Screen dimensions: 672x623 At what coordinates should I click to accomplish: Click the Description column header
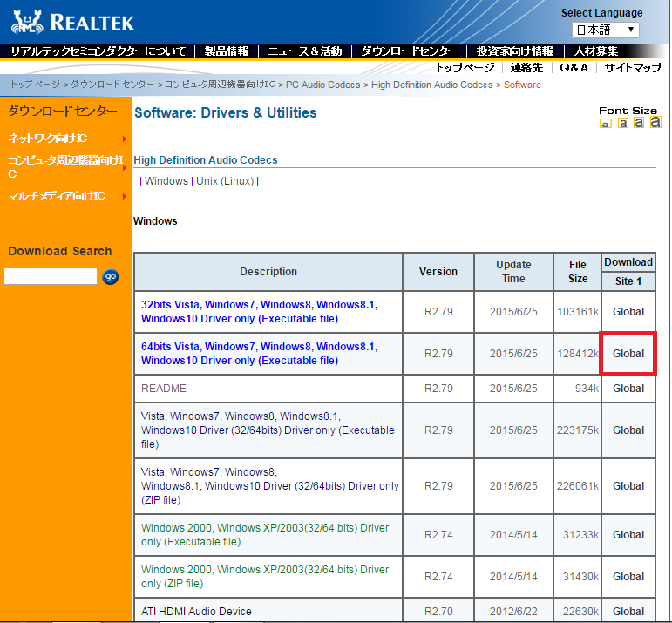click(268, 272)
